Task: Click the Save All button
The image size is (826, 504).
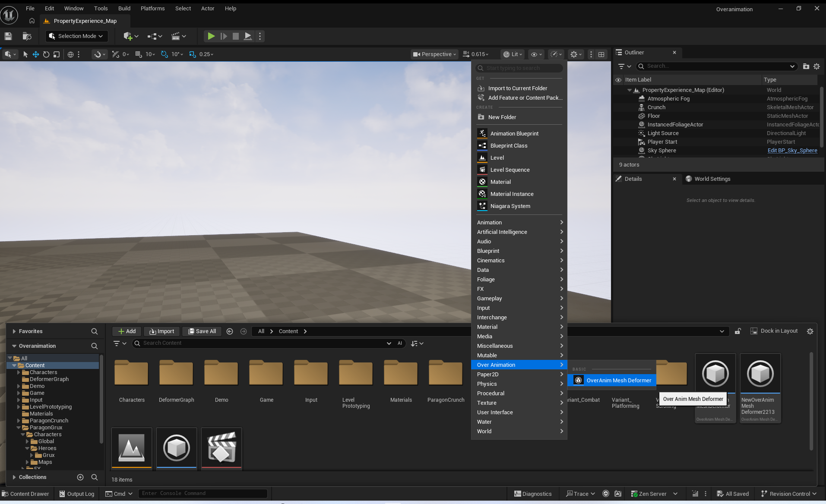Action: tap(202, 331)
